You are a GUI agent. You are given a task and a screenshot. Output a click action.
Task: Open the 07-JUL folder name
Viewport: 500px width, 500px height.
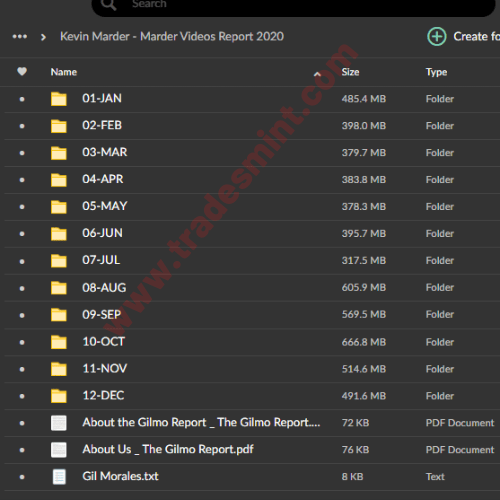pyautogui.click(x=101, y=260)
